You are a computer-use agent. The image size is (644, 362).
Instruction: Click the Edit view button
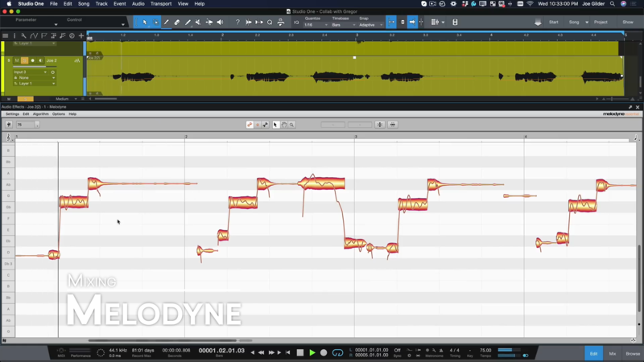[x=593, y=353]
